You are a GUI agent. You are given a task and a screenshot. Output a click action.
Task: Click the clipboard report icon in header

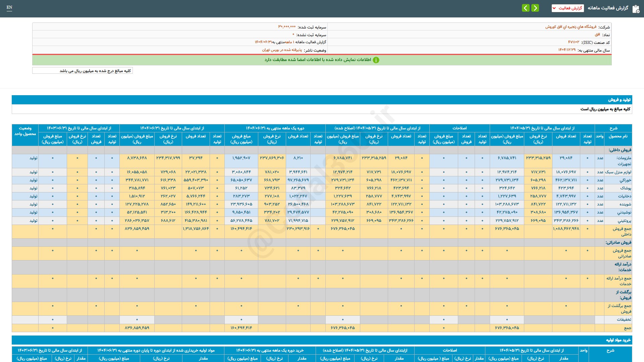(x=636, y=9)
